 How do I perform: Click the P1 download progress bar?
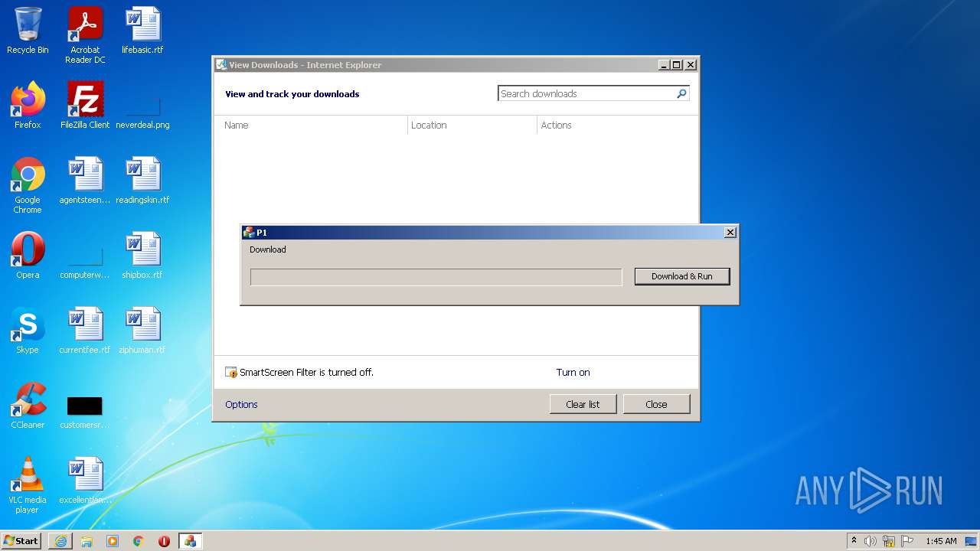coord(436,277)
